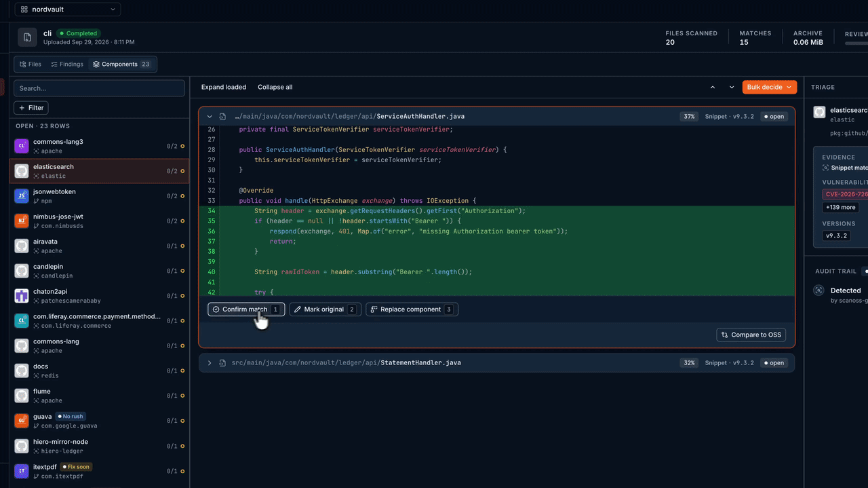Click the chaton2api gift icon

(x=22, y=296)
